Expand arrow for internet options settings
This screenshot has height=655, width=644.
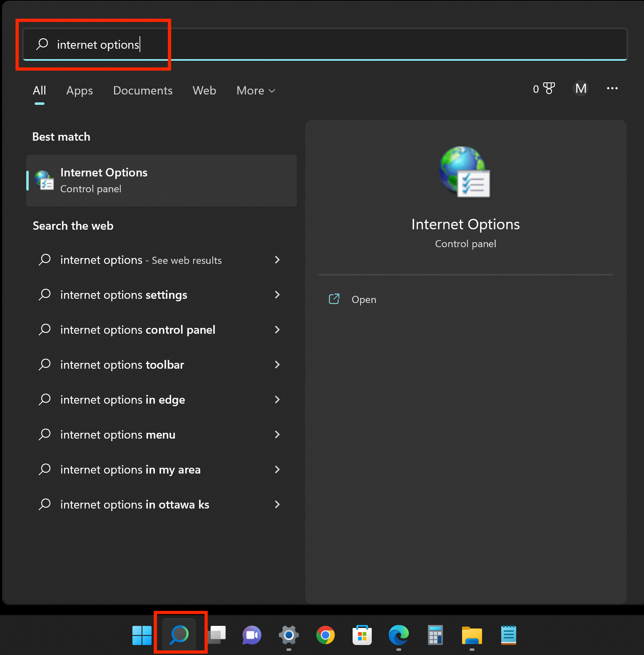277,295
